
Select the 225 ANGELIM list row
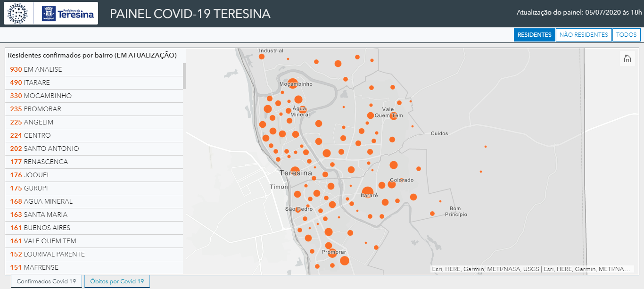click(94, 122)
